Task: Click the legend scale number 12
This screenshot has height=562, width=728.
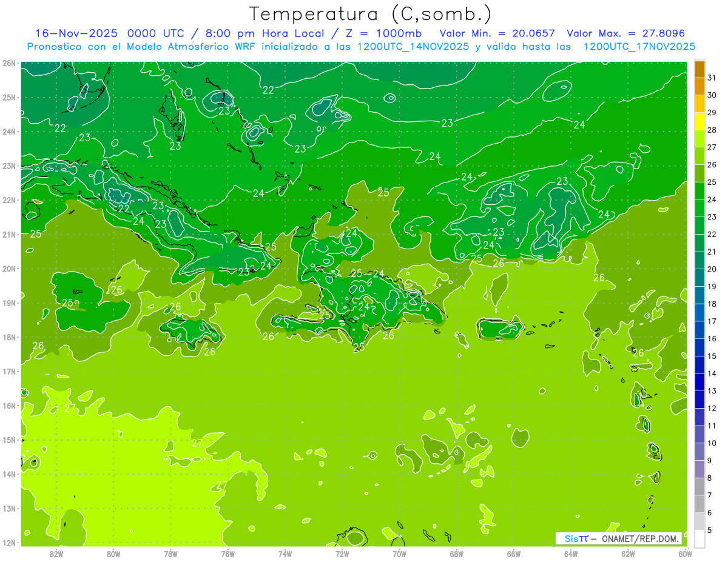Action: pos(712,408)
